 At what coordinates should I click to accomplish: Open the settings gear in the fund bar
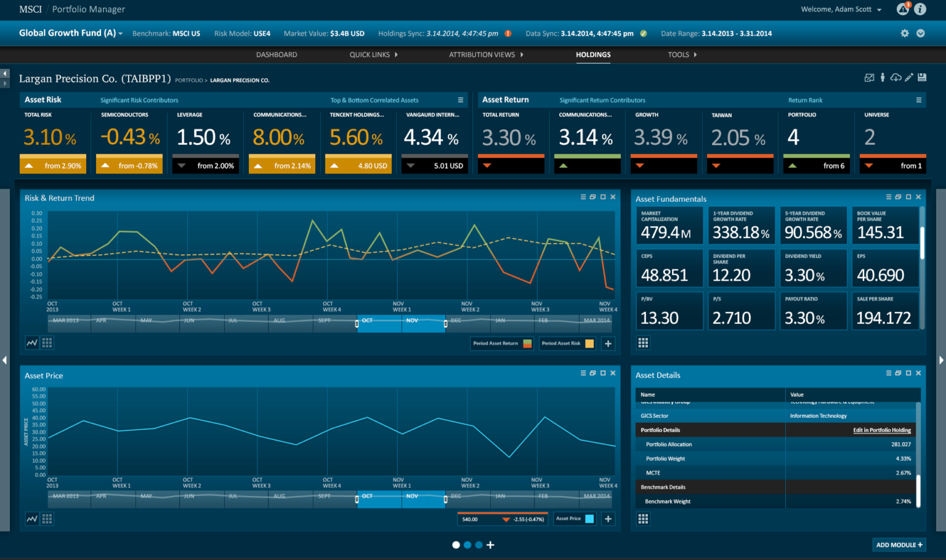pyautogui.click(x=905, y=33)
